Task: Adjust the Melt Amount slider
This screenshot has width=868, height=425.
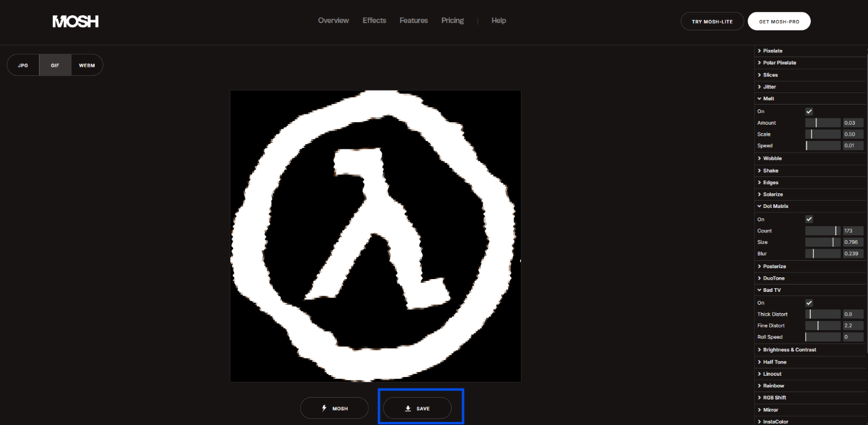Action: click(823, 123)
